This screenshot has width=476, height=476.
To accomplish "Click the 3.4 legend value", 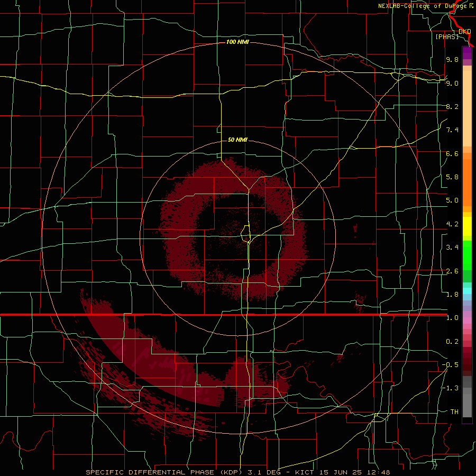I will point(452,248).
